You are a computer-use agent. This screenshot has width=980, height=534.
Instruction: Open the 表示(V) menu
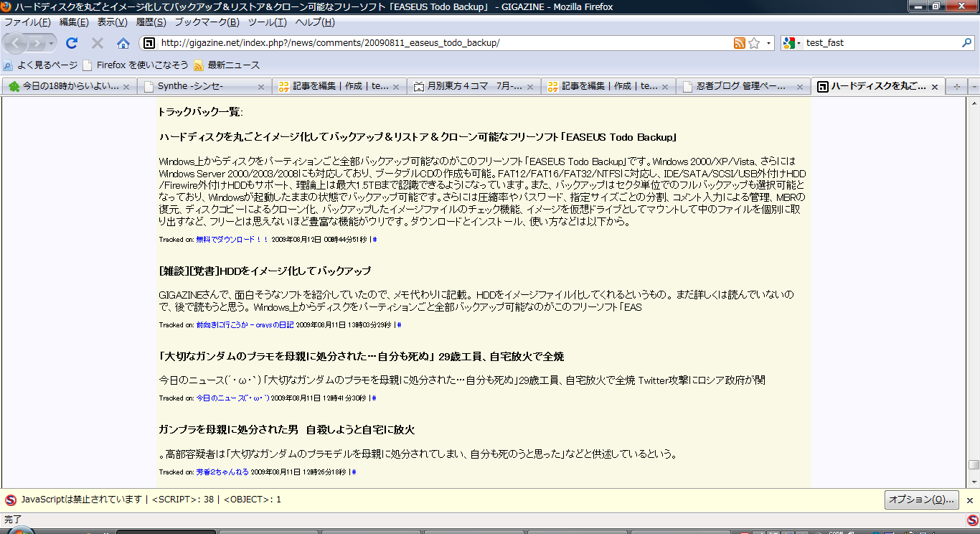click(x=113, y=22)
